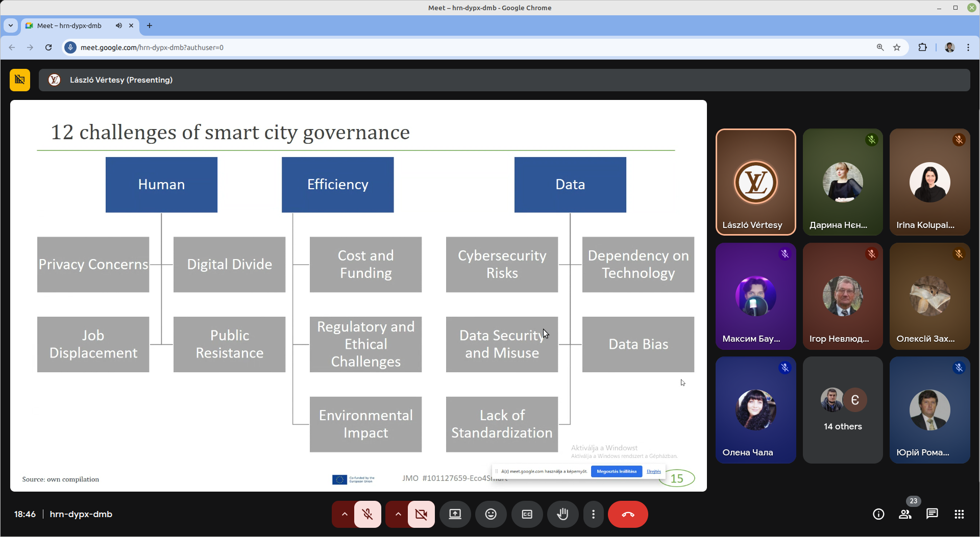Open the Chrome tab search dropdown
Viewport: 980px width, 537px height.
[10, 25]
